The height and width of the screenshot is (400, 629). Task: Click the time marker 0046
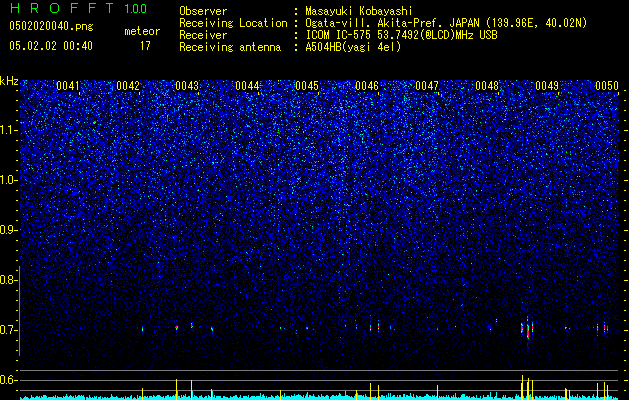(367, 86)
